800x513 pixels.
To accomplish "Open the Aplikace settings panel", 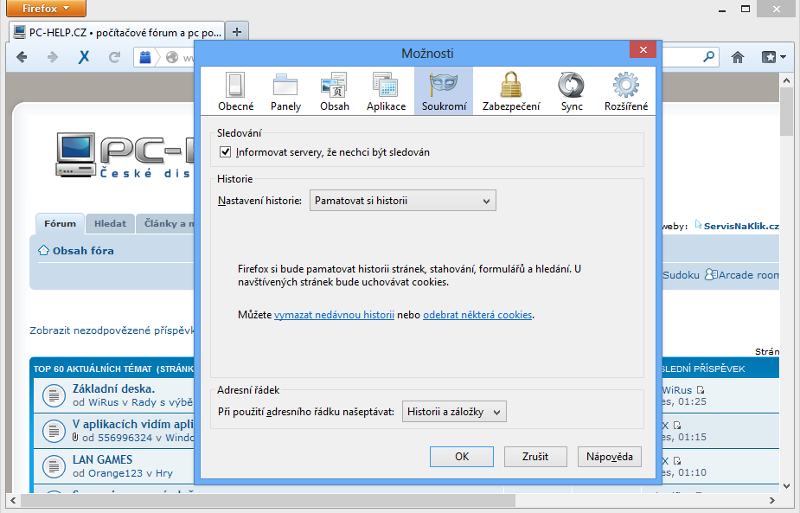I will click(x=386, y=91).
